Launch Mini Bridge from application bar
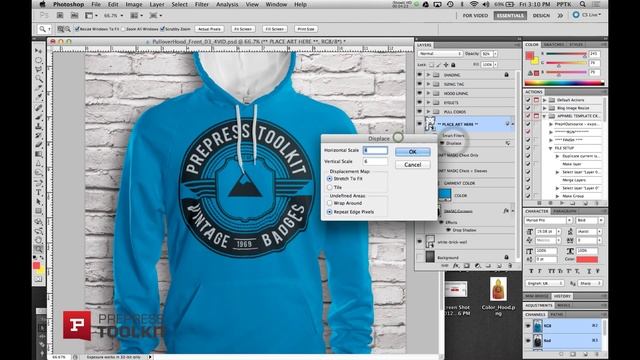This screenshot has height=360, width=640. click(74, 16)
